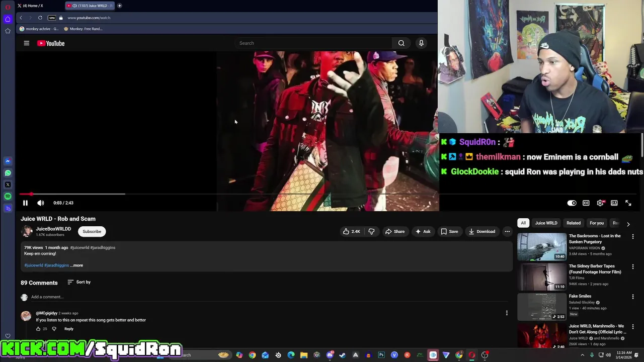Screen dimensions: 644x362
Task: Open options for the Fake Smiles suggestion
Action: tap(633, 297)
